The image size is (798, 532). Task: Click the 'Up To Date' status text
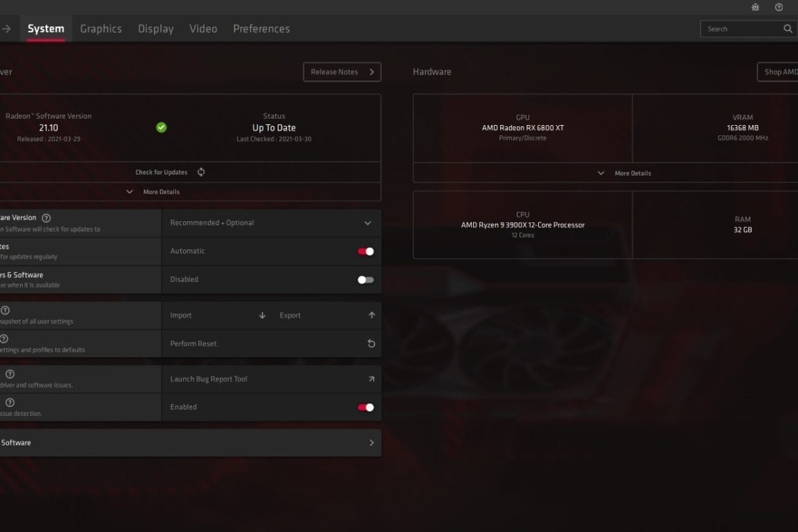274,128
